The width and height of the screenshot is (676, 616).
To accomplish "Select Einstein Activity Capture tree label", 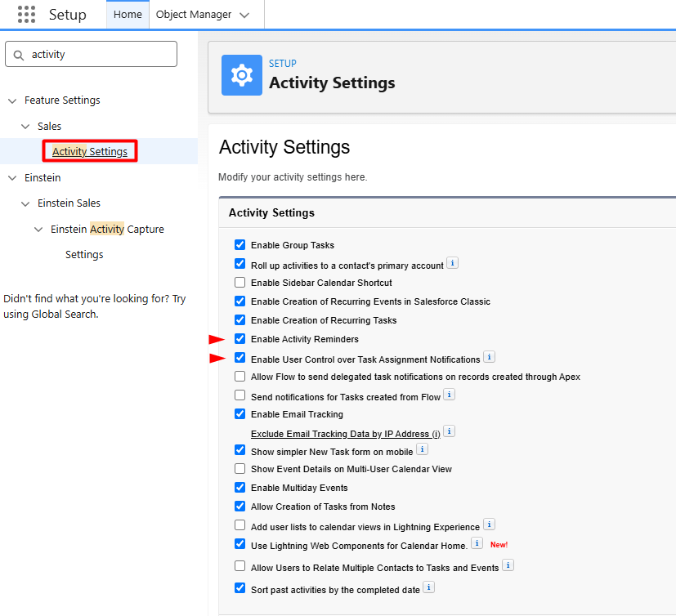I will [x=107, y=229].
